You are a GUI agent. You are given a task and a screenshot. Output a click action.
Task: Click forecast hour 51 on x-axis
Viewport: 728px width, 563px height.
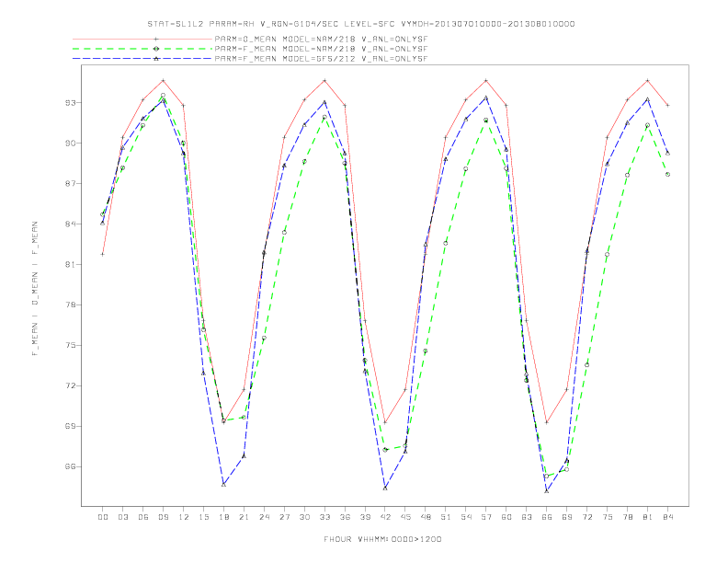click(446, 517)
